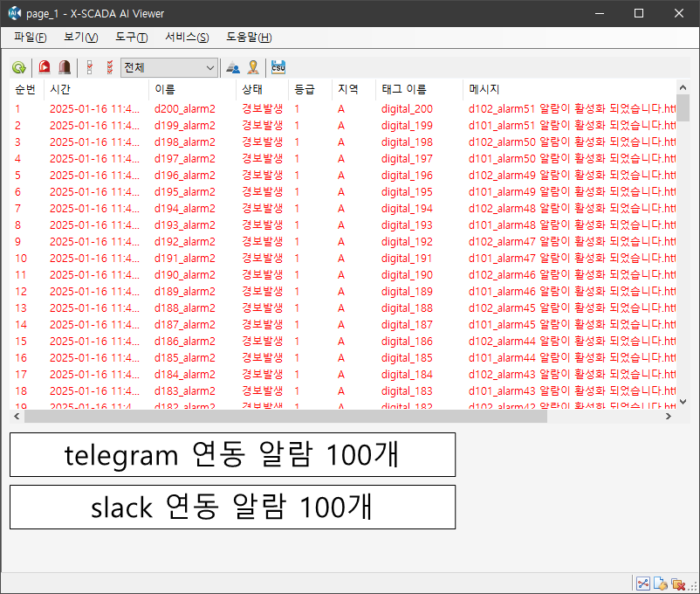Click the slack 연동 알람 100개 button

(x=232, y=508)
